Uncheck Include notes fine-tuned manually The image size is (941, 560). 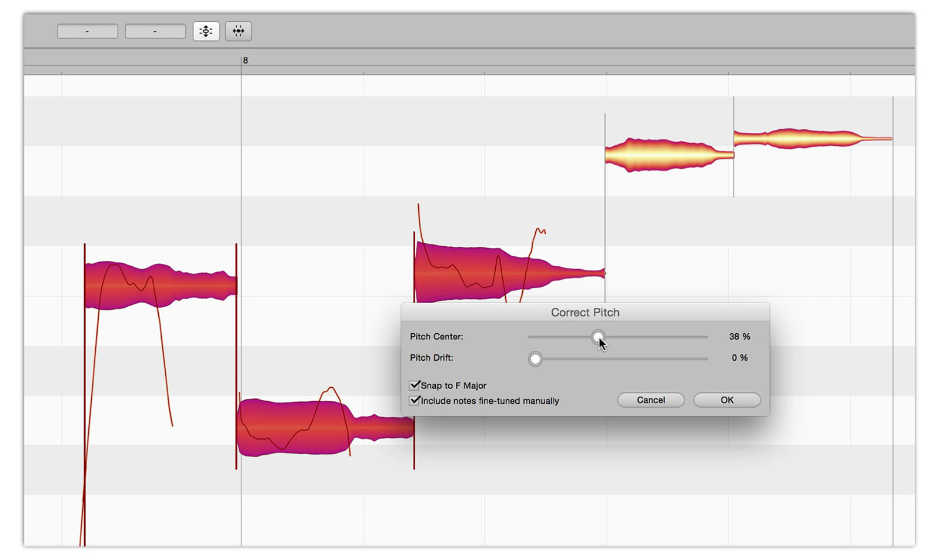click(415, 401)
